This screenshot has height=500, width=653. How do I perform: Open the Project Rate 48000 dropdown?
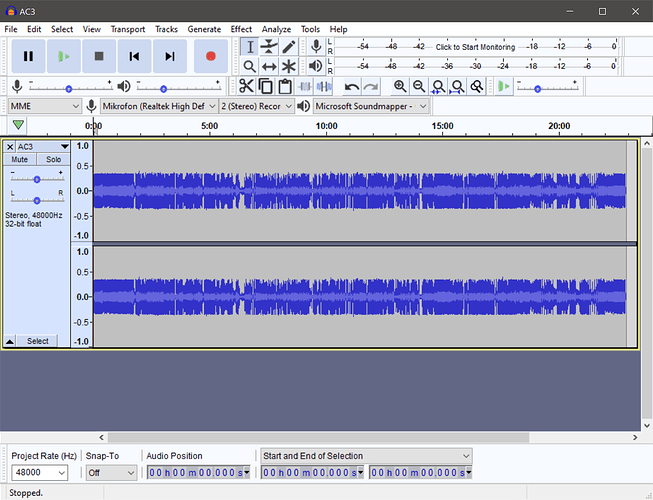(40, 473)
